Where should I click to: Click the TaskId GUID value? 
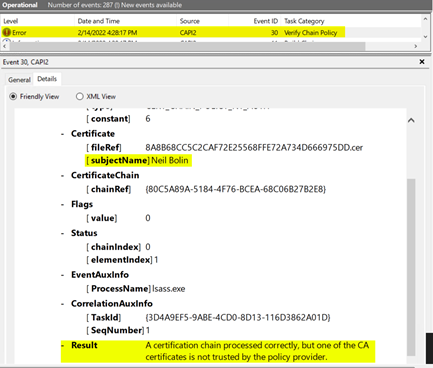click(x=238, y=318)
